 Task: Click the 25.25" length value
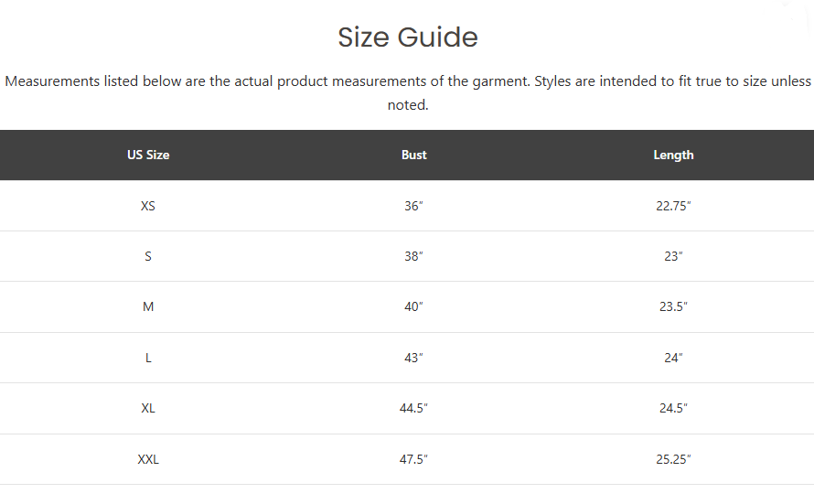(673, 459)
